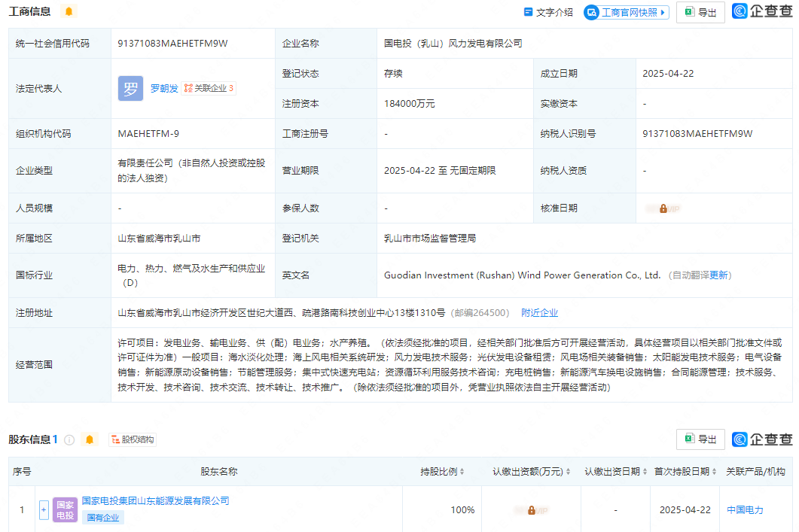The width and height of the screenshot is (799, 532).
Task: Select the registration status 存续
Action: (393, 74)
